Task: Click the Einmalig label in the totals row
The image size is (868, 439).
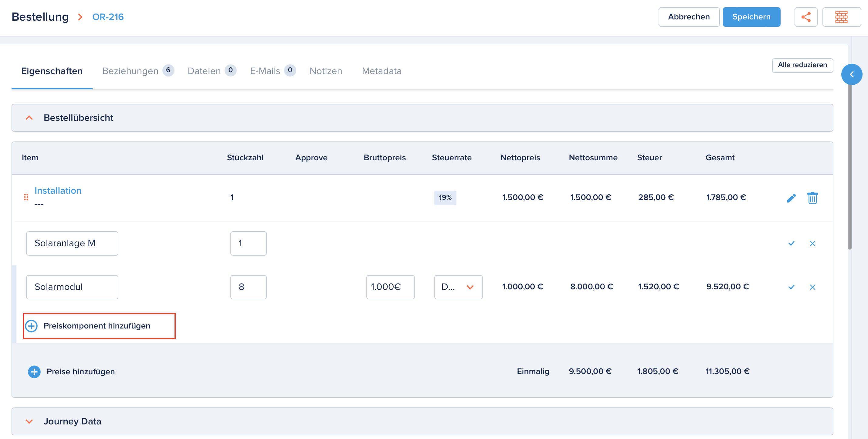Action: 533,372
